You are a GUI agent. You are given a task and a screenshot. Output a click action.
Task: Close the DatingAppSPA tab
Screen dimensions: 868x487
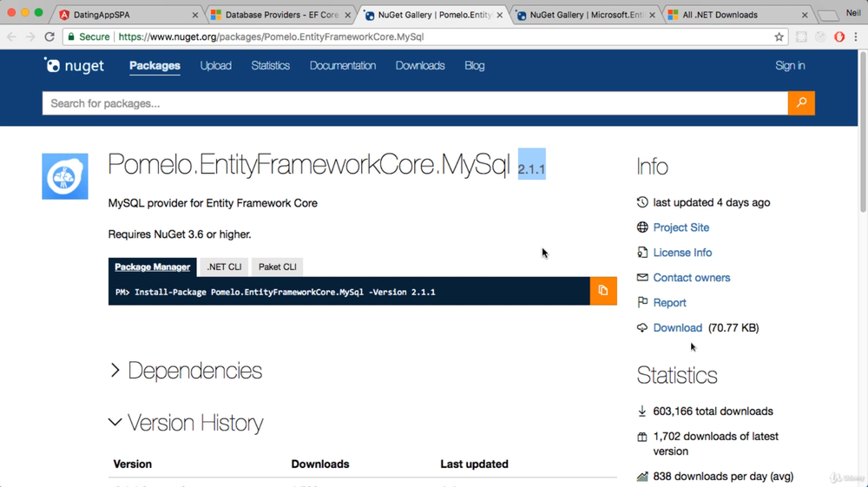[x=194, y=16]
